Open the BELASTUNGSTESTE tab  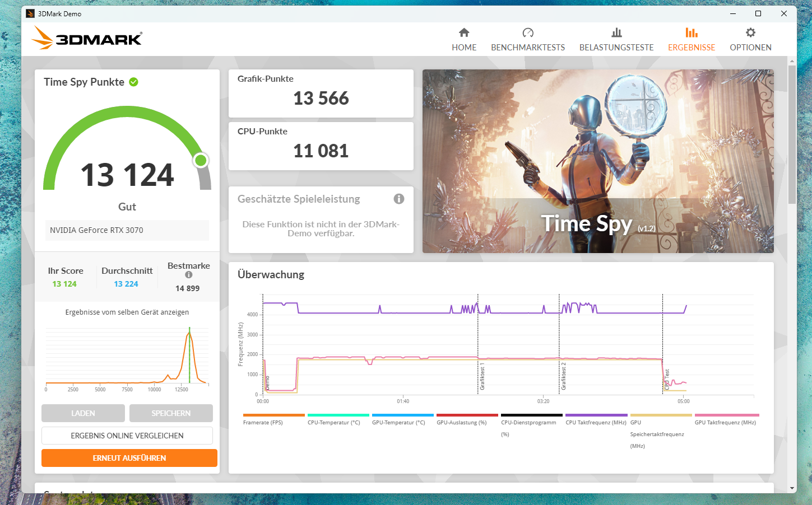pyautogui.click(x=616, y=39)
